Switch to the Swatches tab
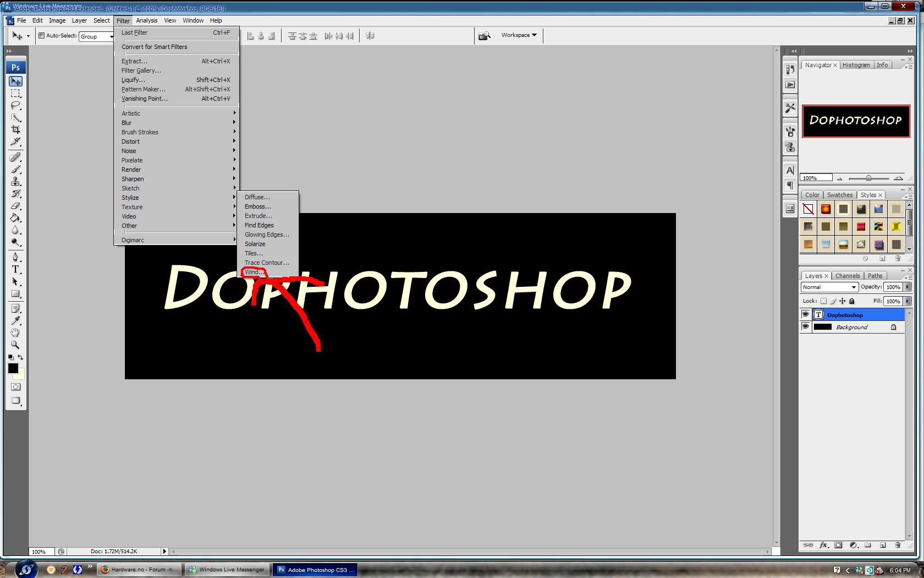Viewport: 924px width, 578px height. pos(839,195)
